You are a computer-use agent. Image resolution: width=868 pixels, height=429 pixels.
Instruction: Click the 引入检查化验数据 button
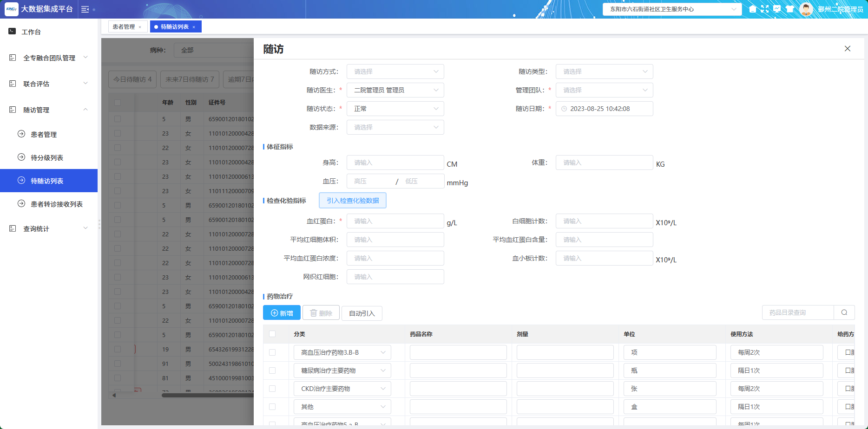[x=353, y=201]
